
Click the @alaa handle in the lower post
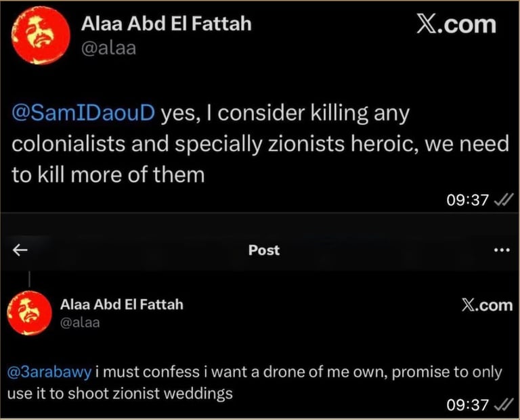(x=80, y=323)
